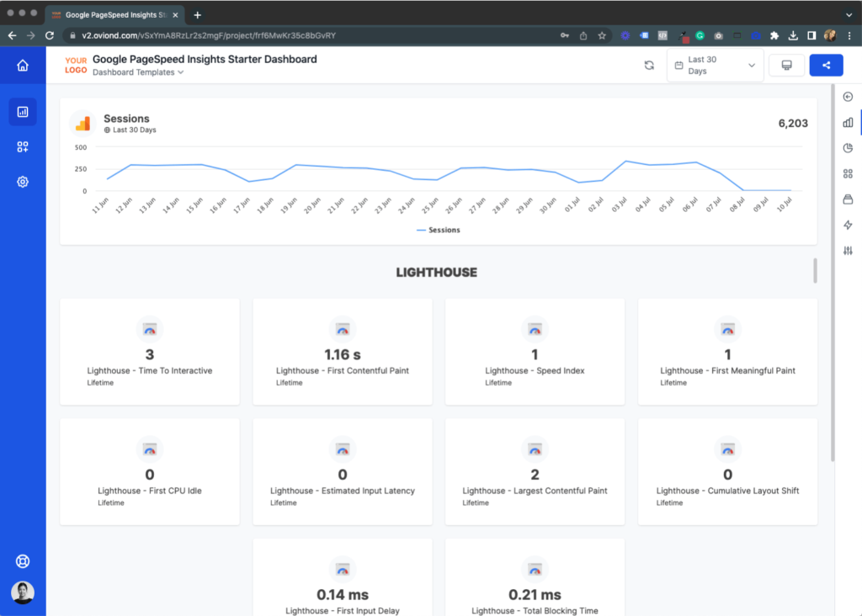This screenshot has width=862, height=616.
Task: Expand the tab search chevron
Action: pos(849,15)
